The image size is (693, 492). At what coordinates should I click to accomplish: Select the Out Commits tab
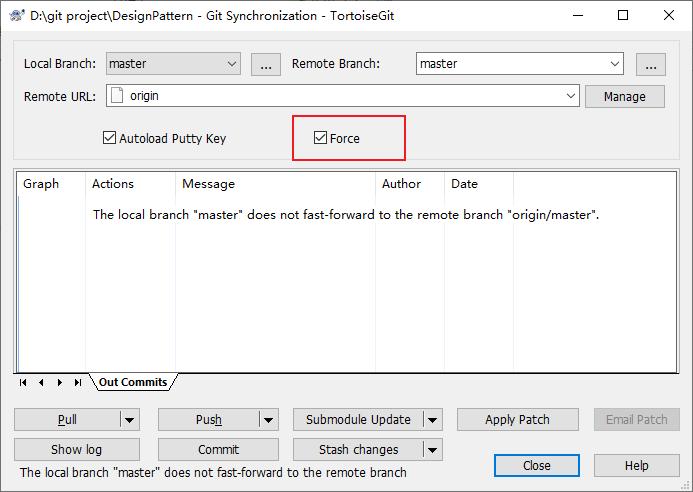coord(133,382)
